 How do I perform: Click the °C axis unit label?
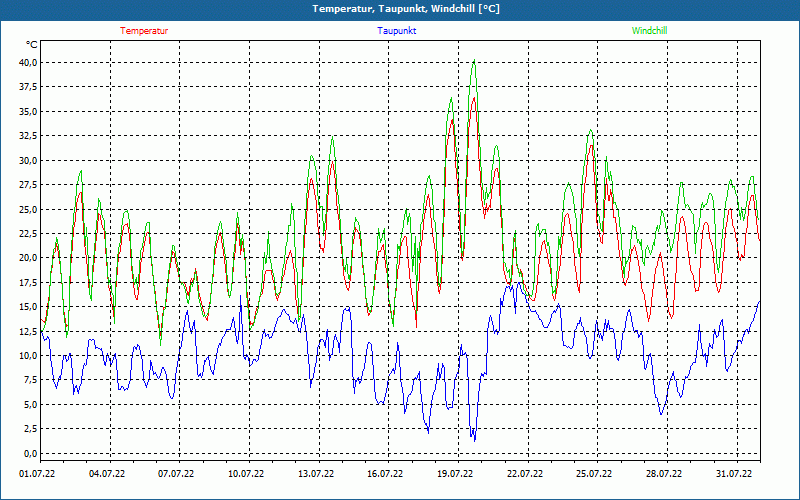[31, 45]
